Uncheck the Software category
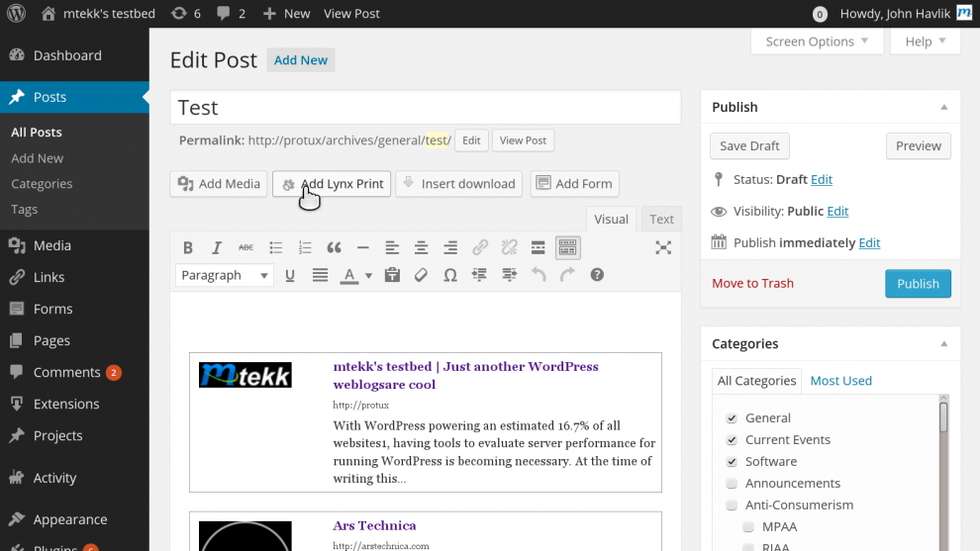Image resolution: width=980 pixels, height=551 pixels. [x=732, y=462]
